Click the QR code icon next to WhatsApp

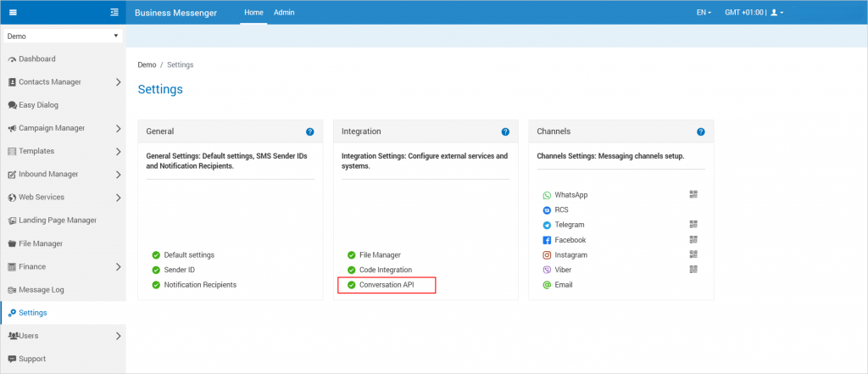tap(693, 194)
